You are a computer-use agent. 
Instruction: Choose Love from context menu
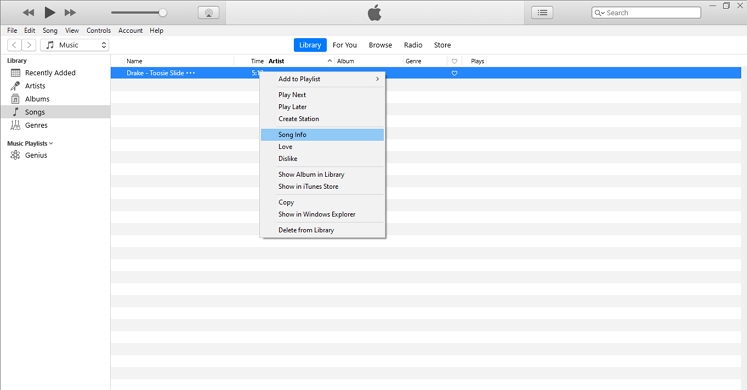pos(323,147)
